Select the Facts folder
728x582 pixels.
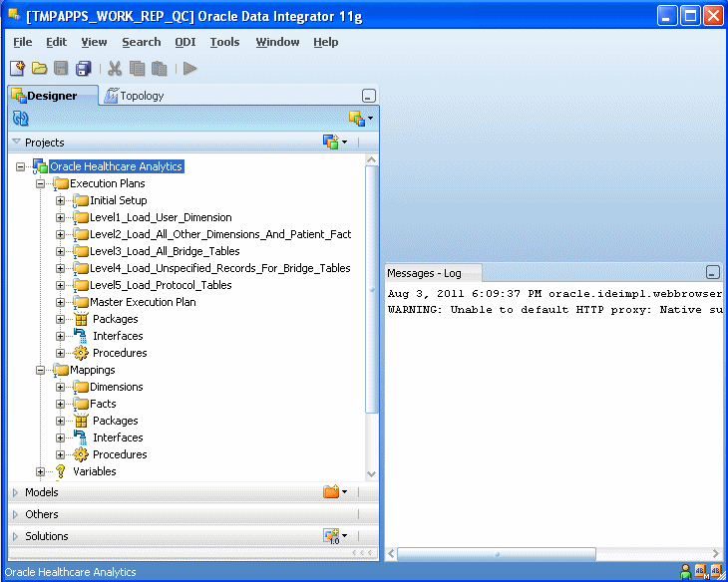point(103,404)
